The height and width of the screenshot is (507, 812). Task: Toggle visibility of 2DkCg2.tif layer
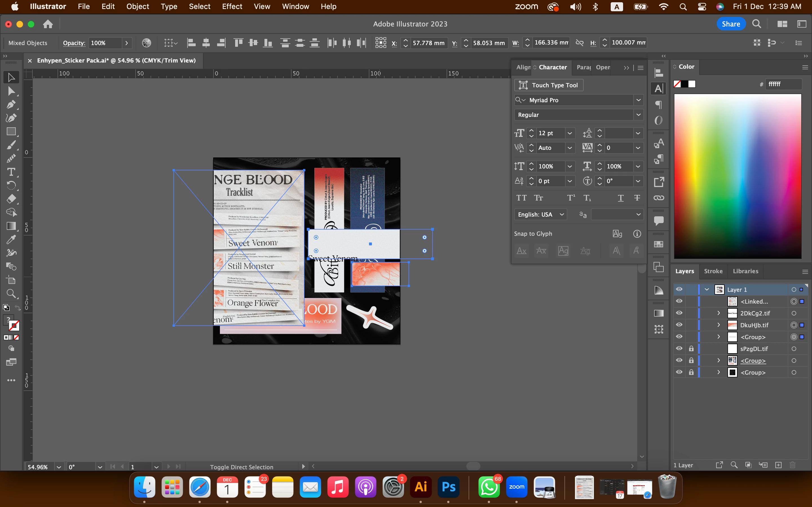(679, 313)
